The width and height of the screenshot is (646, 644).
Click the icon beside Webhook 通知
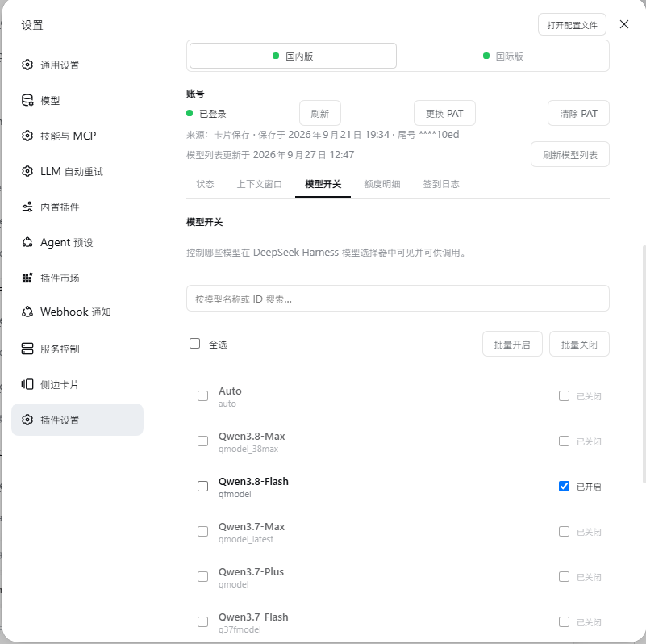tap(27, 312)
